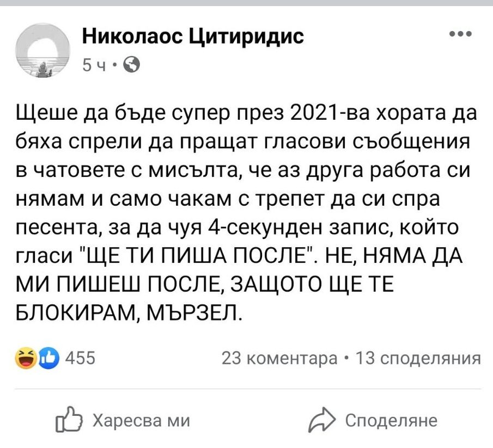Click the globe public-privacy icon
The width and height of the screenshot is (493, 448).
[x=131, y=66]
